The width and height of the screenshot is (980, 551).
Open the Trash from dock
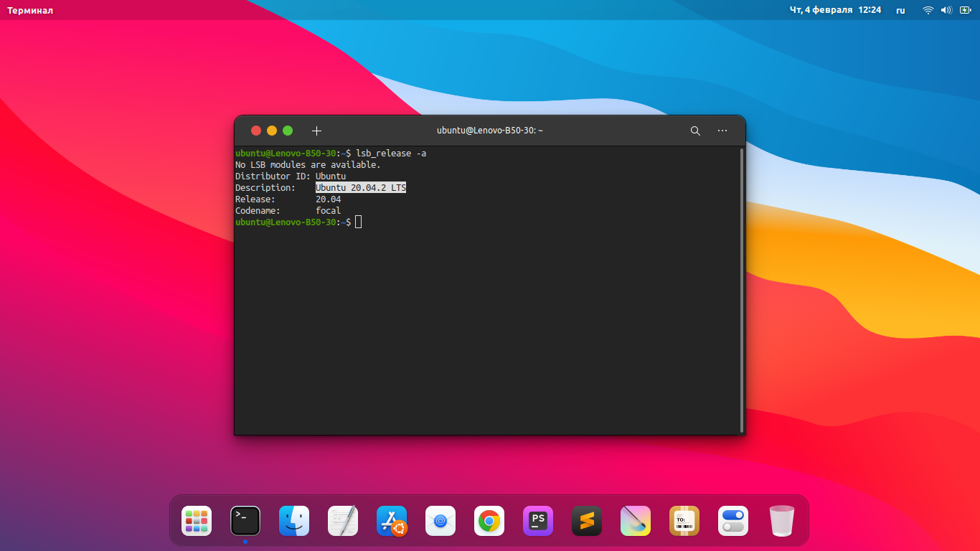[x=782, y=521]
